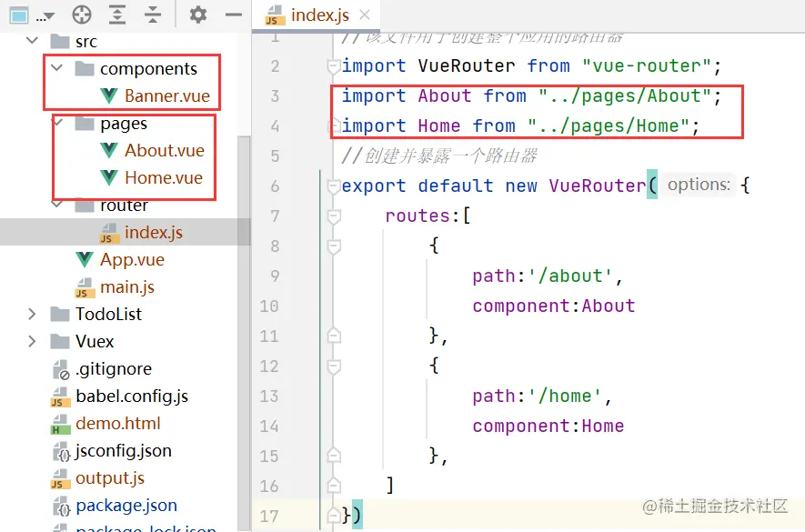Open App.vue file
This screenshot has width=805, height=532.
[132, 259]
